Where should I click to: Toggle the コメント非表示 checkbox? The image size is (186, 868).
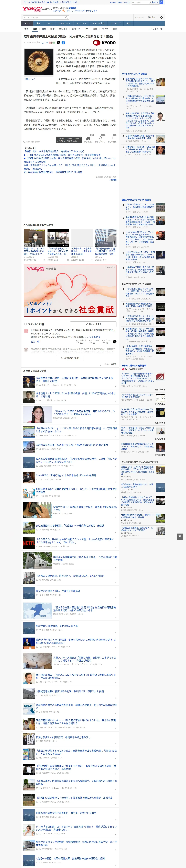coord(102,364)
